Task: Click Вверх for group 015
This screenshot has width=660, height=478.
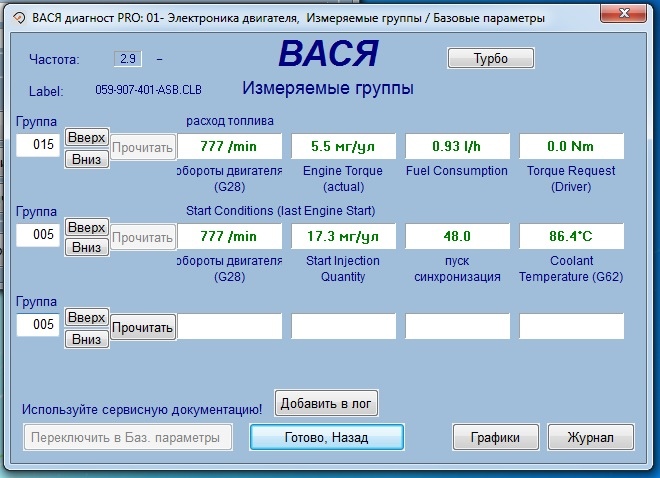Action: (x=87, y=137)
